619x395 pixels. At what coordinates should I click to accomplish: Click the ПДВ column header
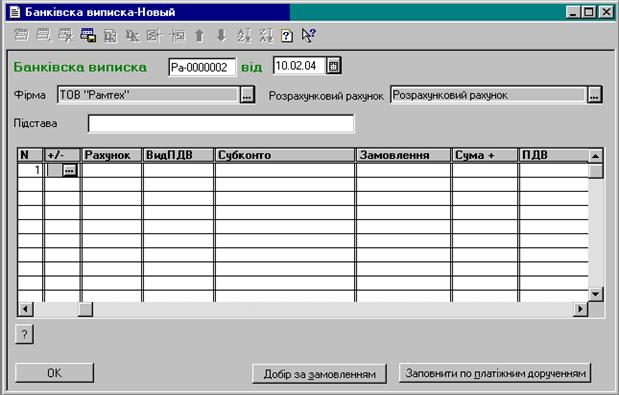[553, 155]
